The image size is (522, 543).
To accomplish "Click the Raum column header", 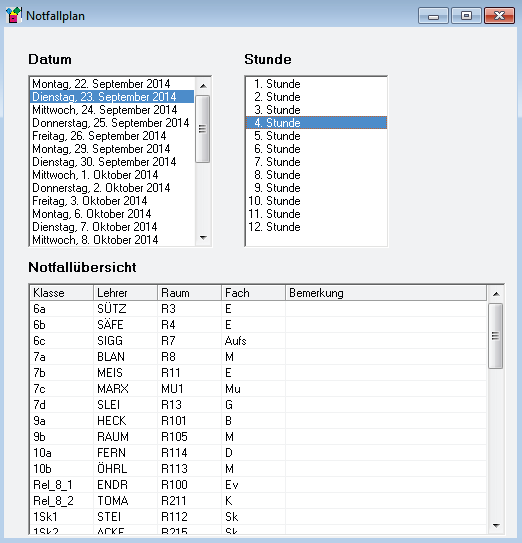I will (x=189, y=293).
